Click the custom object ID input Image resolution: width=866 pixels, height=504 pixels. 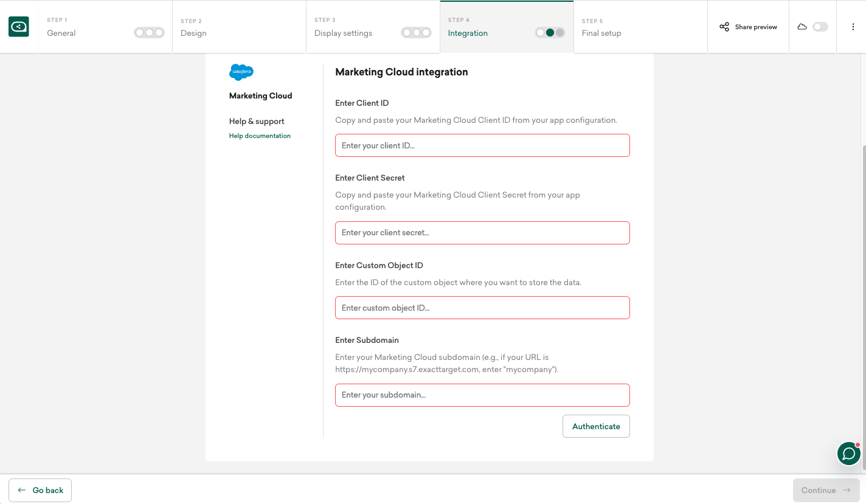482,308
